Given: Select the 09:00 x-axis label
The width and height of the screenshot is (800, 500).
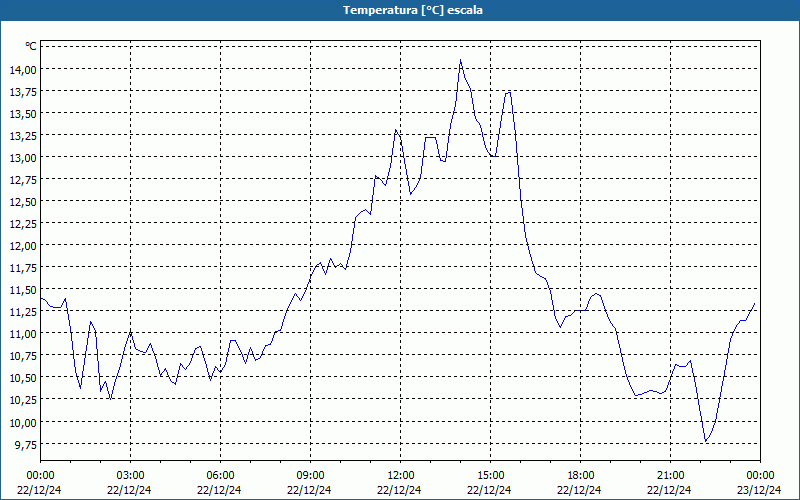Looking at the screenshot, I should point(310,476).
